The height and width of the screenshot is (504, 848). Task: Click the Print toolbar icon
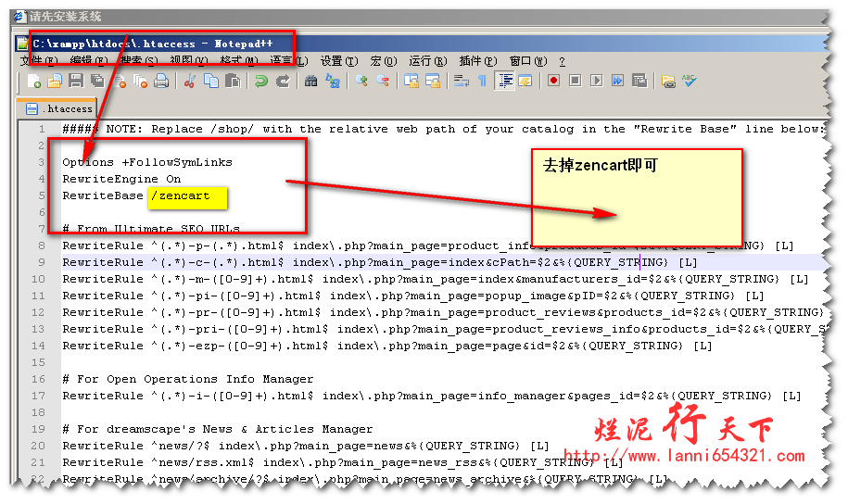pyautogui.click(x=161, y=82)
